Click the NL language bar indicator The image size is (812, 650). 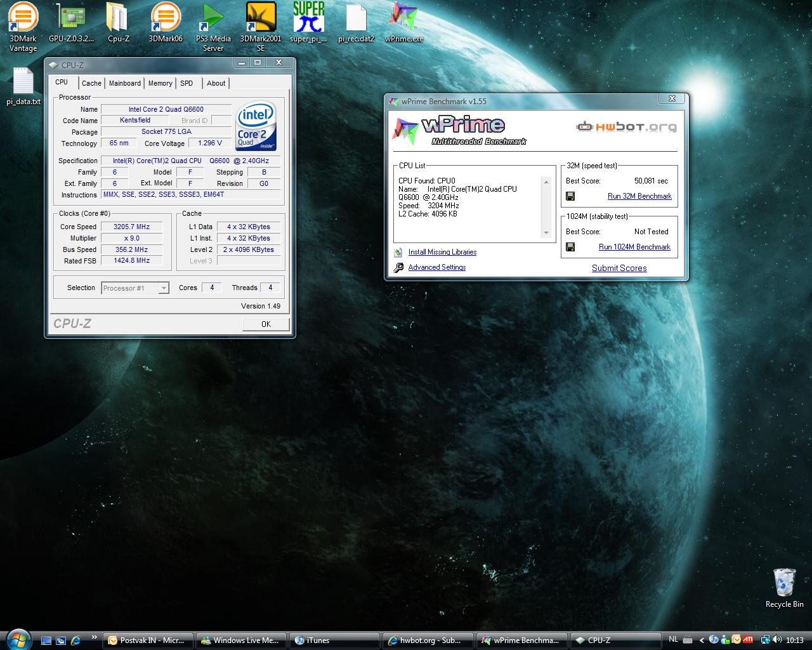673,639
